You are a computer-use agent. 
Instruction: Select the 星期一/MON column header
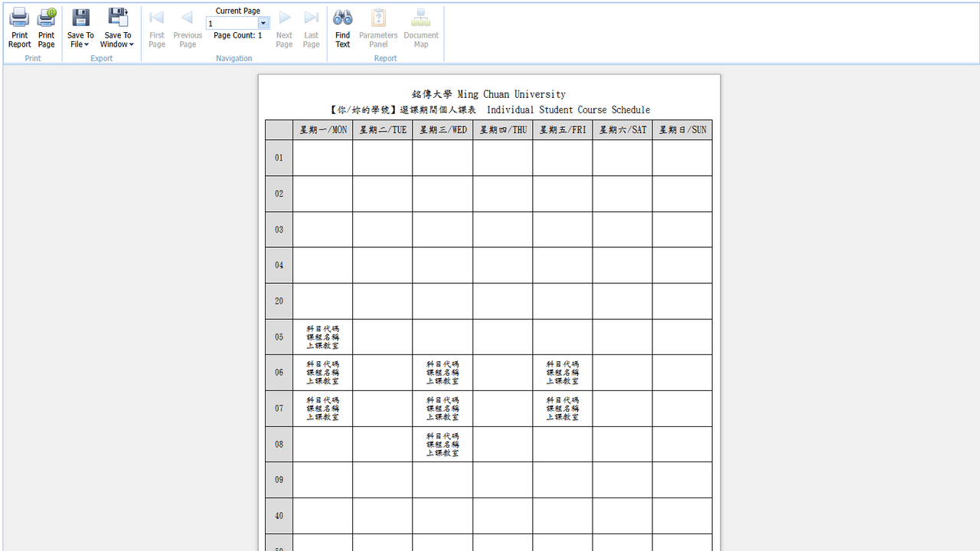click(323, 130)
